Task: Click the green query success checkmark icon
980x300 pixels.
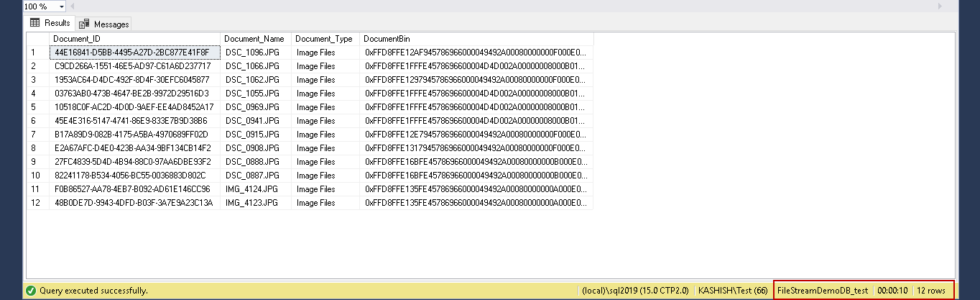Action: pyautogui.click(x=30, y=291)
